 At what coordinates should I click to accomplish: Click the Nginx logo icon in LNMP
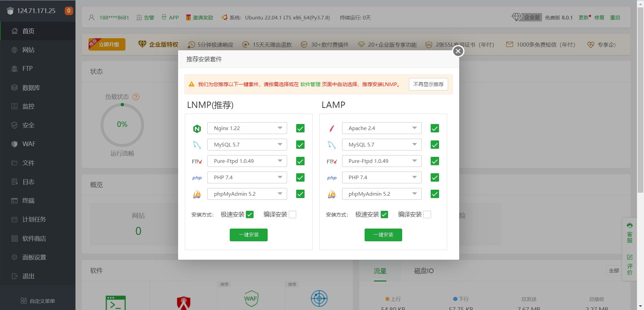(197, 129)
